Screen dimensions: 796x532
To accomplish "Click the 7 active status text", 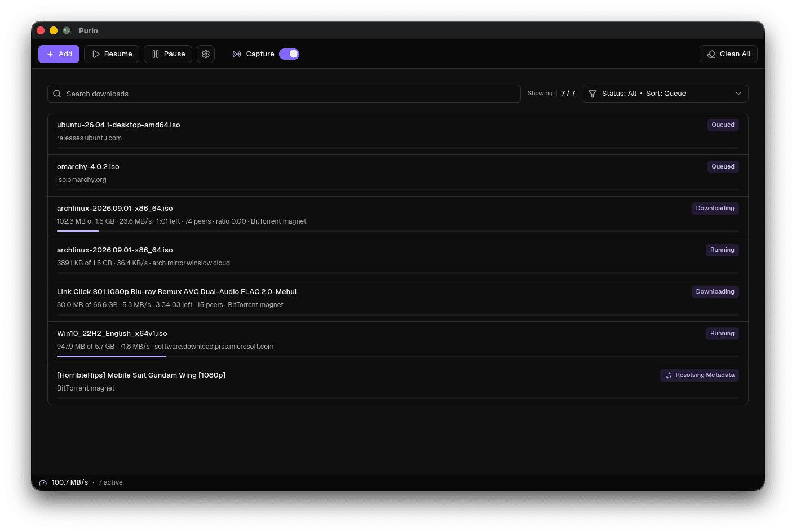I will (x=110, y=482).
